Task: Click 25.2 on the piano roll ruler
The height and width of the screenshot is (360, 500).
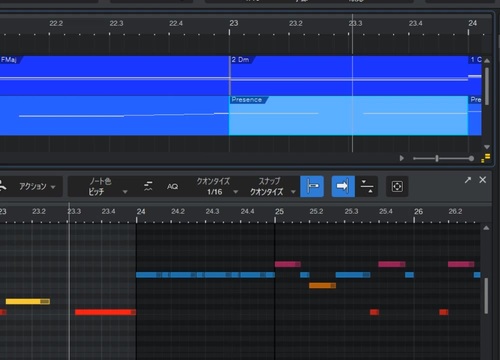Action: tap(316, 211)
